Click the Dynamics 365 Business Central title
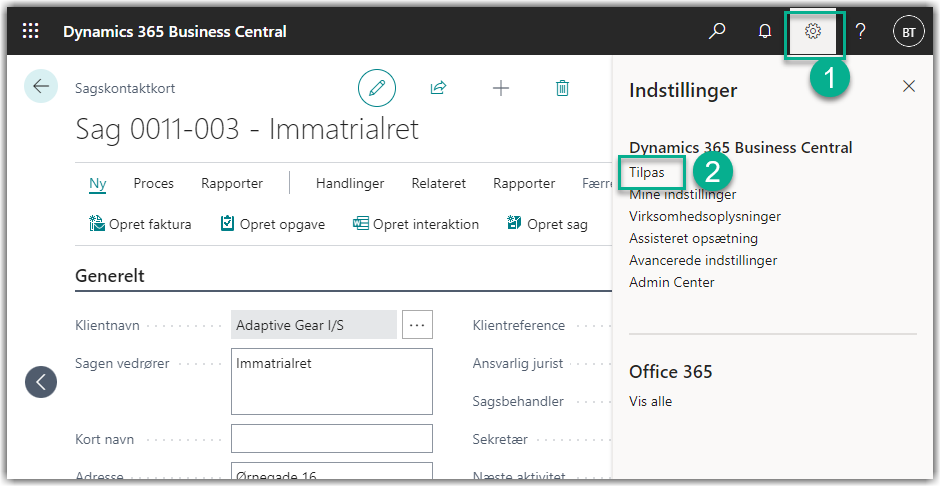This screenshot has height=487, width=941. [175, 31]
